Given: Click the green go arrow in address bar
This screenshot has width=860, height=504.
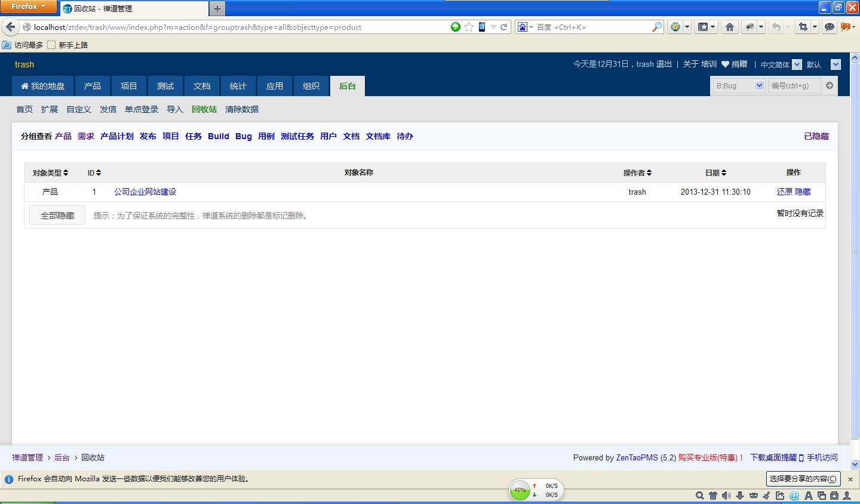Looking at the screenshot, I should (456, 27).
